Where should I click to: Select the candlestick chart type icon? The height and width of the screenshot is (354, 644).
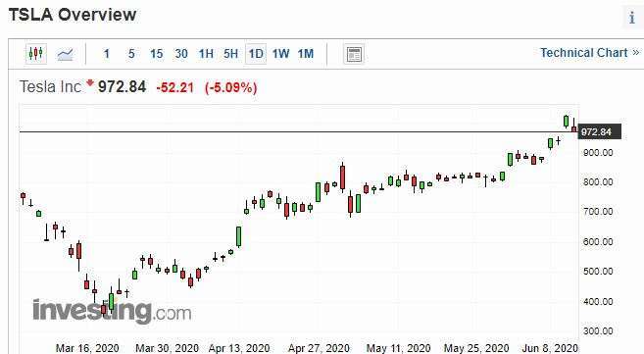[35, 53]
